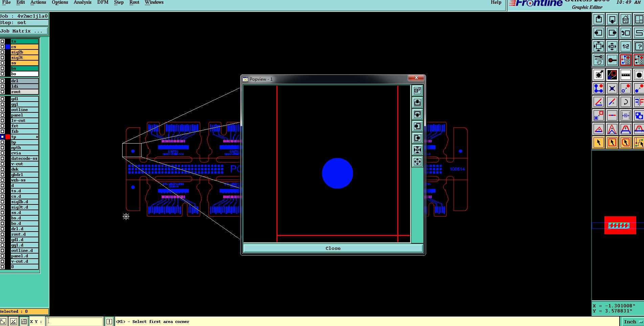The image size is (644, 326).
Task: Click Popview pan up icon
Action: pyautogui.click(x=417, y=102)
